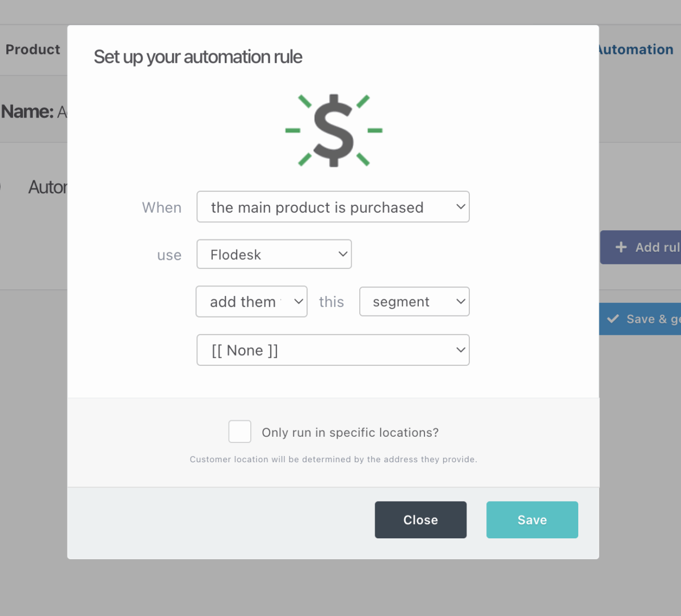Click the 'use' label beside Flodesk
This screenshot has height=616, width=681.
(169, 255)
